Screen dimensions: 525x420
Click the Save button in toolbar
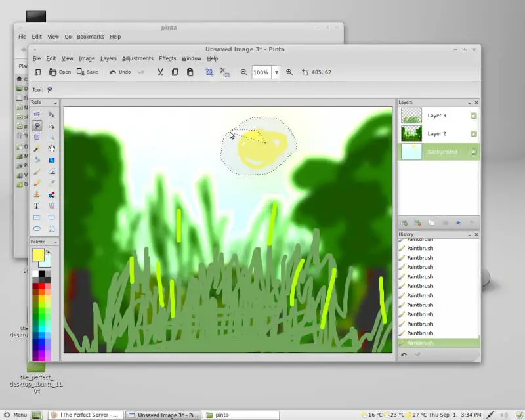click(87, 72)
